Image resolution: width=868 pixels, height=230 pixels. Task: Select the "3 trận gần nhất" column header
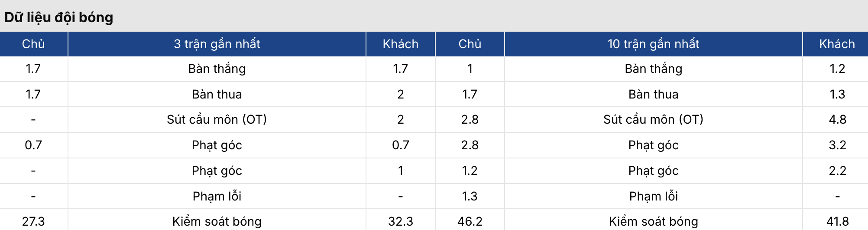(x=217, y=44)
